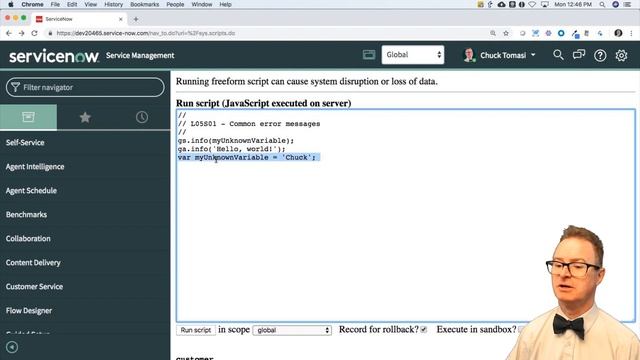Screen dimensions: 640x360
Task: Click the Run script button
Action: point(196,330)
